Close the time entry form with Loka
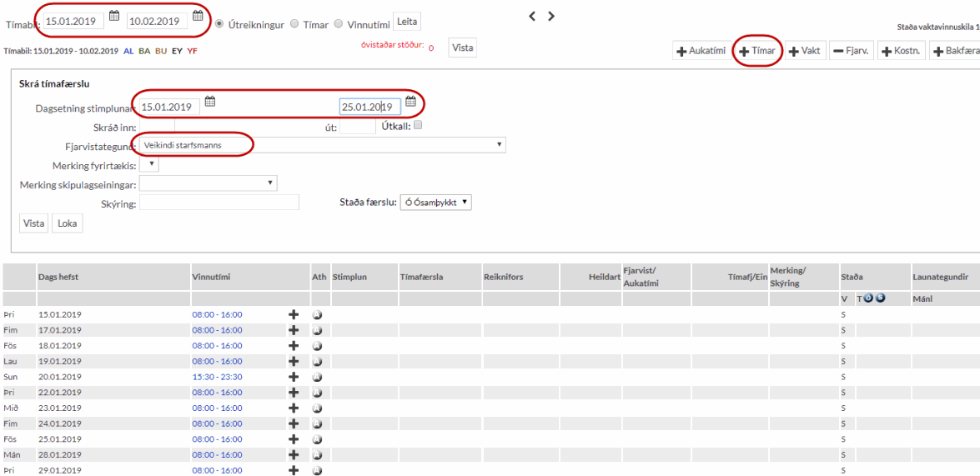980x476 pixels. [x=67, y=223]
